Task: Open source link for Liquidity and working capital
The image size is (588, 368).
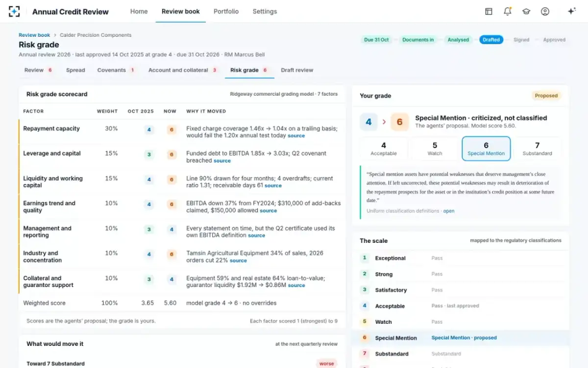Action: [x=273, y=186]
